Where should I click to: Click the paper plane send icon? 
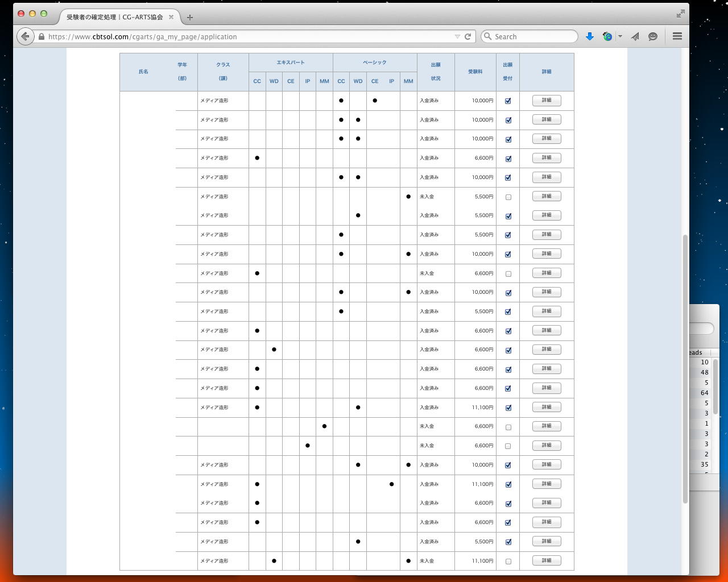[x=635, y=36]
